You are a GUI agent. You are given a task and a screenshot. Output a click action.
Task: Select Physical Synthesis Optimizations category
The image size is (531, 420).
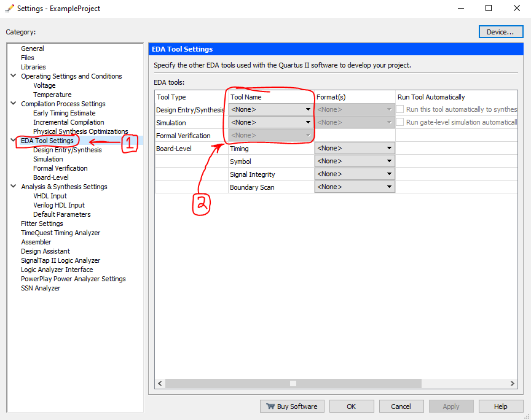tap(81, 131)
